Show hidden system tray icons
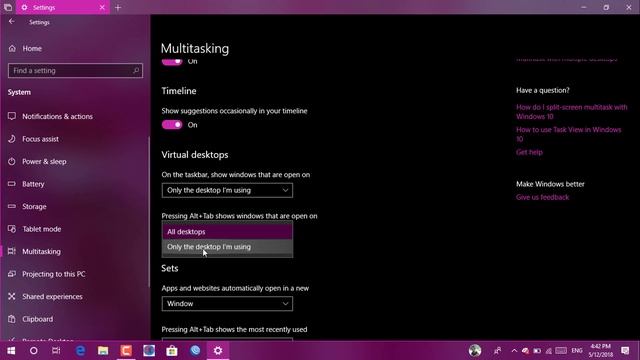 (x=514, y=351)
